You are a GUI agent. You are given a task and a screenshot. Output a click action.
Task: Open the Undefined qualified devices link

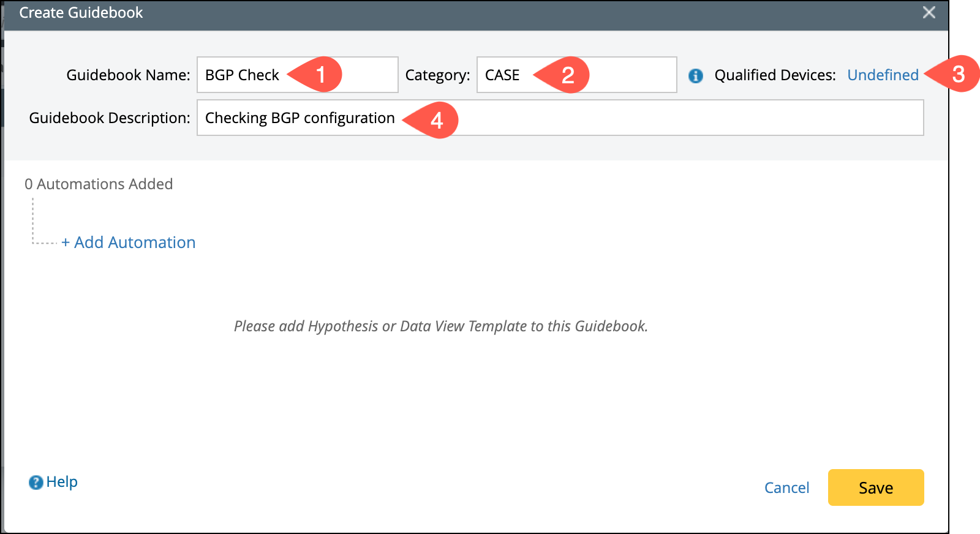(x=883, y=75)
